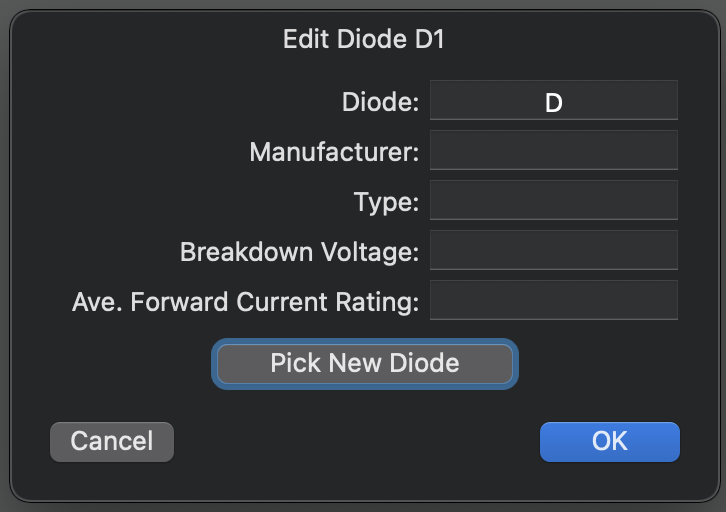Click into the Breakdown Voltage field

(x=553, y=250)
